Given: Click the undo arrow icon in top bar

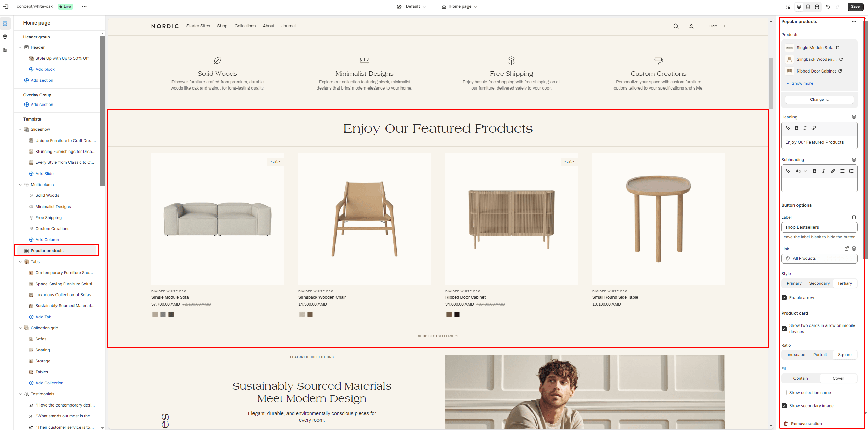Looking at the screenshot, I should pos(828,7).
